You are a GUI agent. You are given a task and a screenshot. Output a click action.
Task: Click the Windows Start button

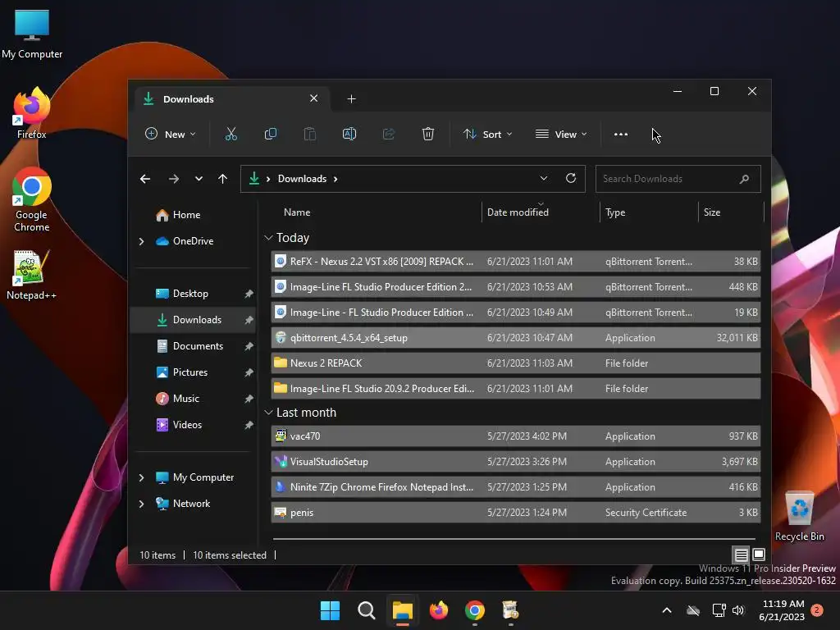(330, 610)
